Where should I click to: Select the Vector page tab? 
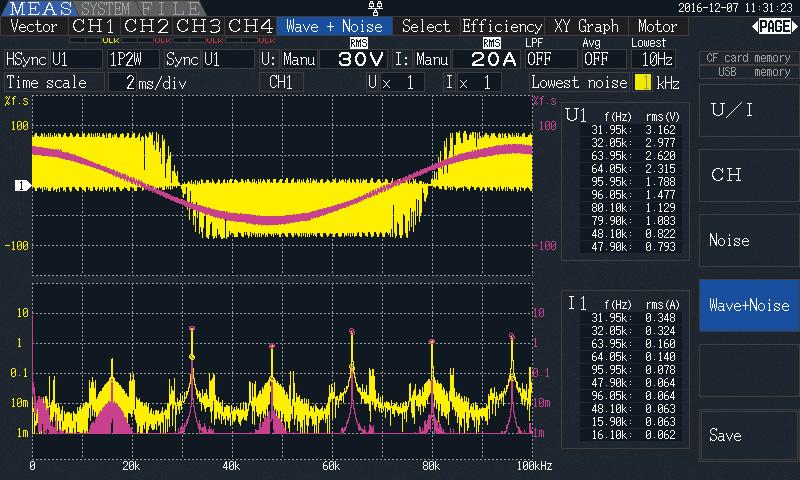point(34,26)
